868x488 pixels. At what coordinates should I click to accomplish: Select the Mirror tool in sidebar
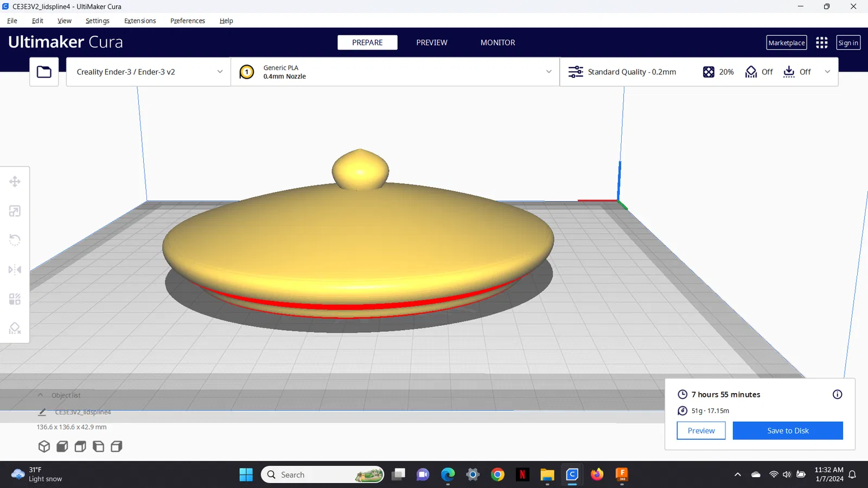[15, 269]
